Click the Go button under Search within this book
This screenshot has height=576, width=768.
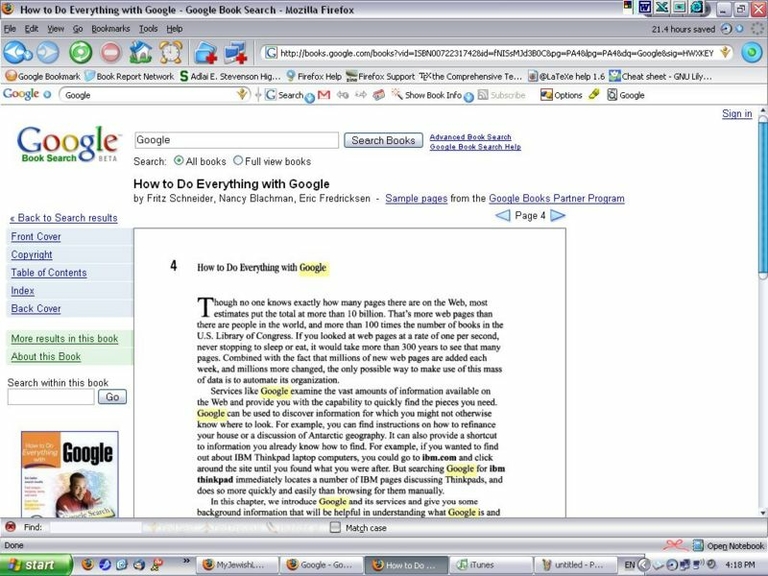pyautogui.click(x=112, y=397)
